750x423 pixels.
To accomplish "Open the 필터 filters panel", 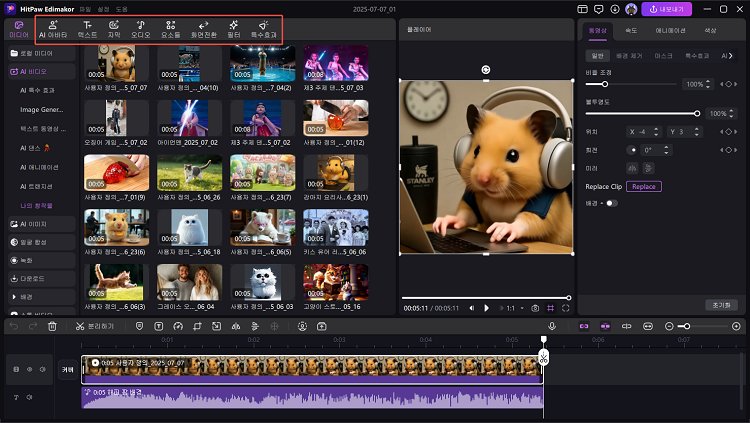I will coord(233,30).
